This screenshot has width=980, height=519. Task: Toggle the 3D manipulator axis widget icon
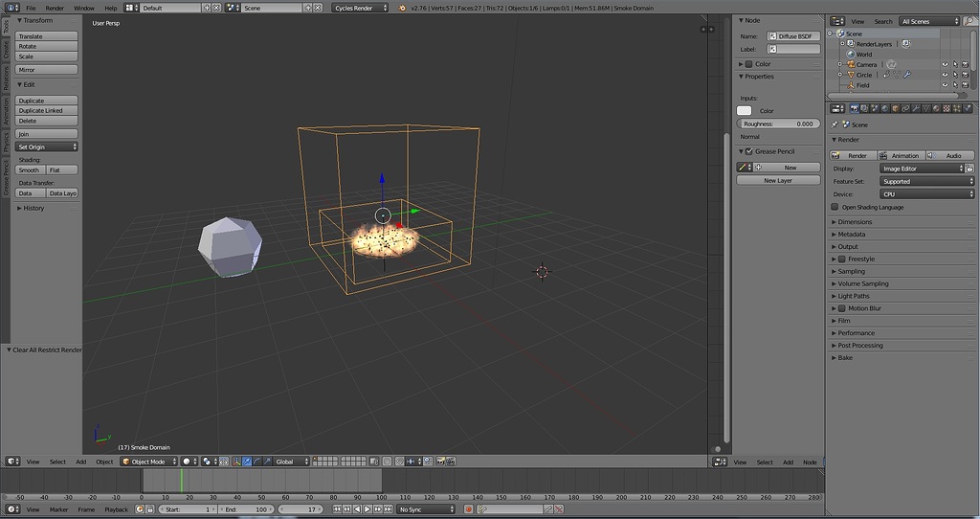click(237, 462)
